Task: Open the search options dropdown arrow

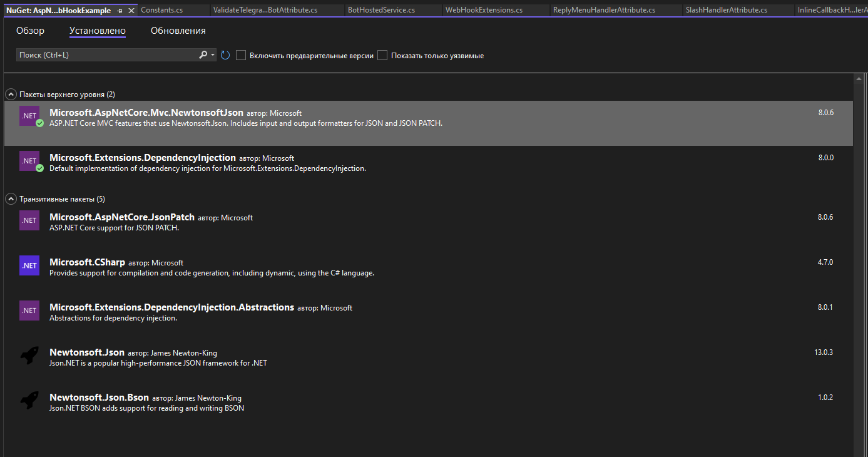Action: pyautogui.click(x=213, y=55)
